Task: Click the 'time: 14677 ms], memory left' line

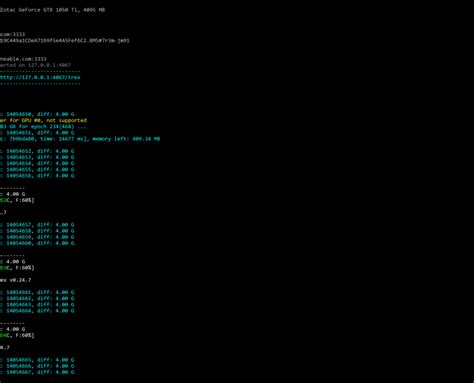Action: (80, 139)
